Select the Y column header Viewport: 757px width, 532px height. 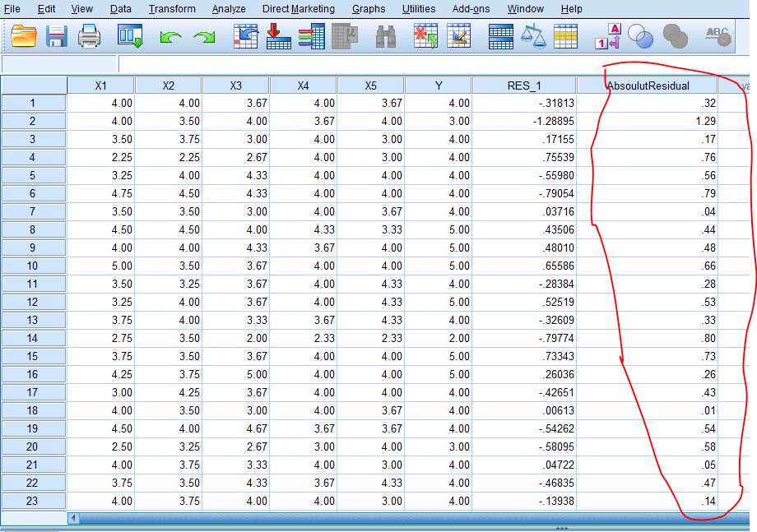pos(439,86)
